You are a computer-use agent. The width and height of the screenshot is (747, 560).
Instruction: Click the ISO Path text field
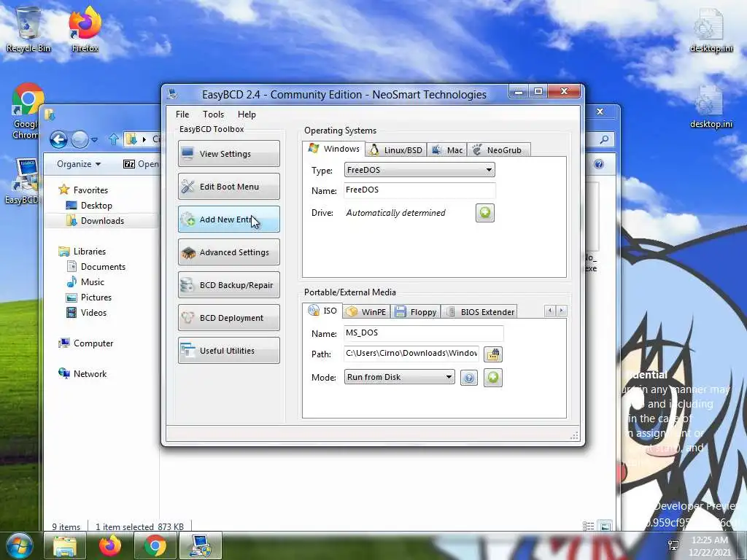coord(411,354)
